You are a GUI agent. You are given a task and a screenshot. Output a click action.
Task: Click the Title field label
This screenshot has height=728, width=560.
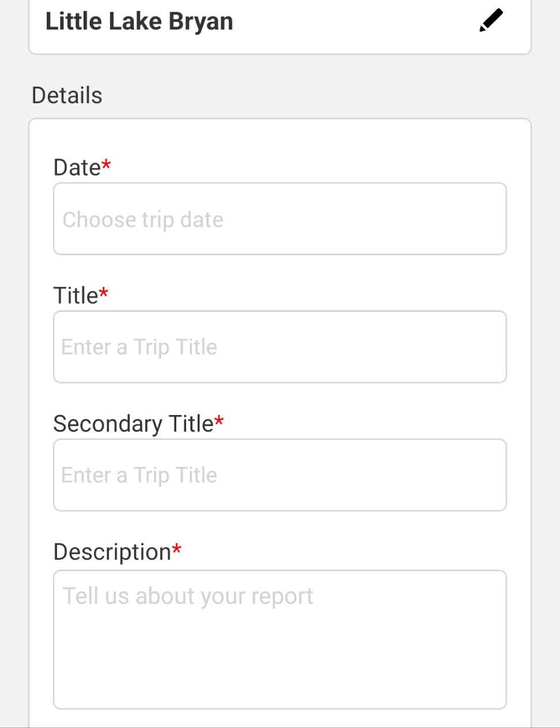pos(75,296)
